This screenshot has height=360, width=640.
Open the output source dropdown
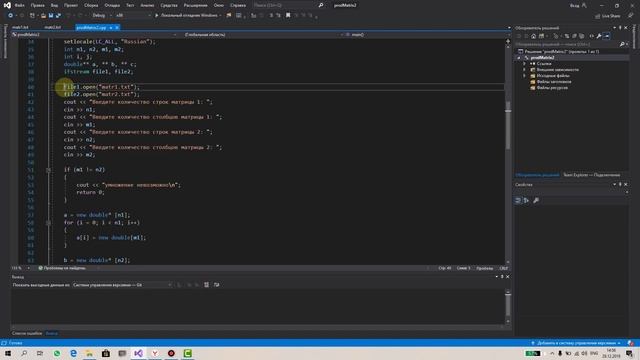(x=122, y=285)
